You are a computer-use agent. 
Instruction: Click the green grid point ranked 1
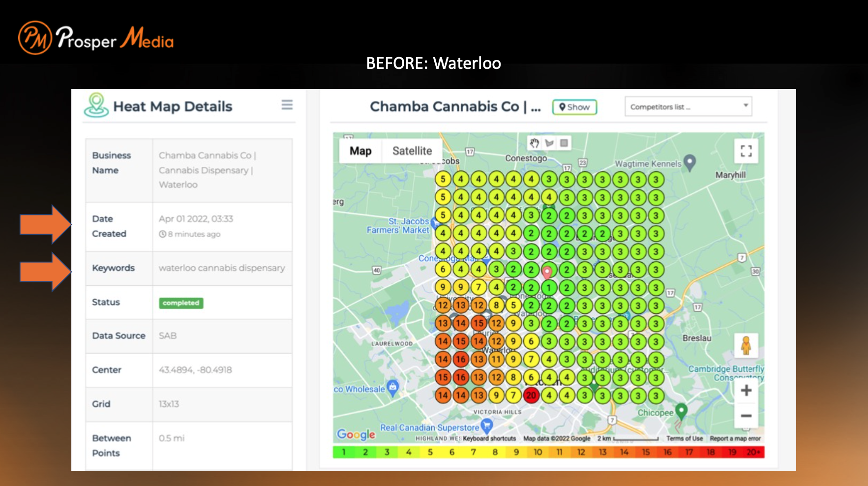(x=549, y=287)
